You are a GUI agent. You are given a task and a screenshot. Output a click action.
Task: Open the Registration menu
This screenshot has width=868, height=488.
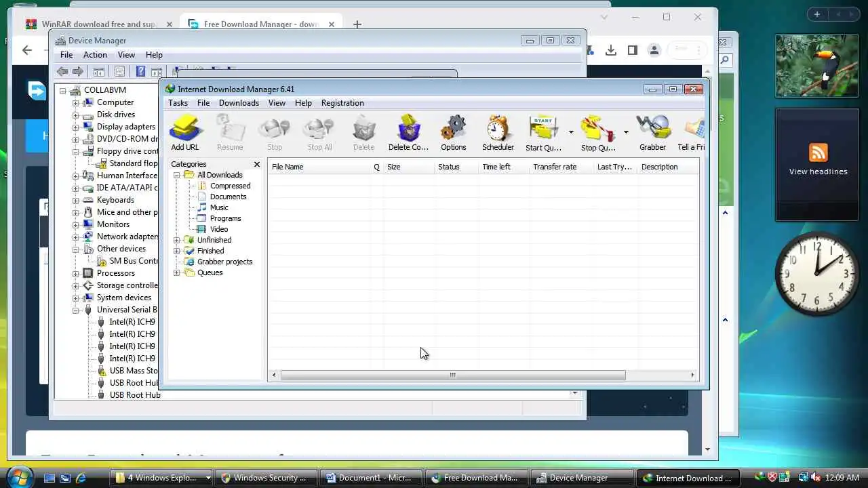(x=342, y=103)
